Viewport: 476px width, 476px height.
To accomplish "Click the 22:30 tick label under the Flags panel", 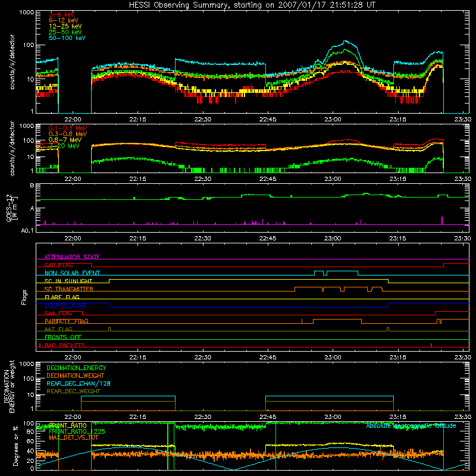I will [203, 358].
